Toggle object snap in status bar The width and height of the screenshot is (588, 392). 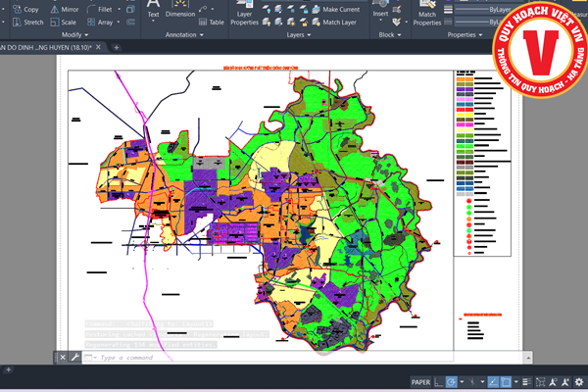click(507, 381)
